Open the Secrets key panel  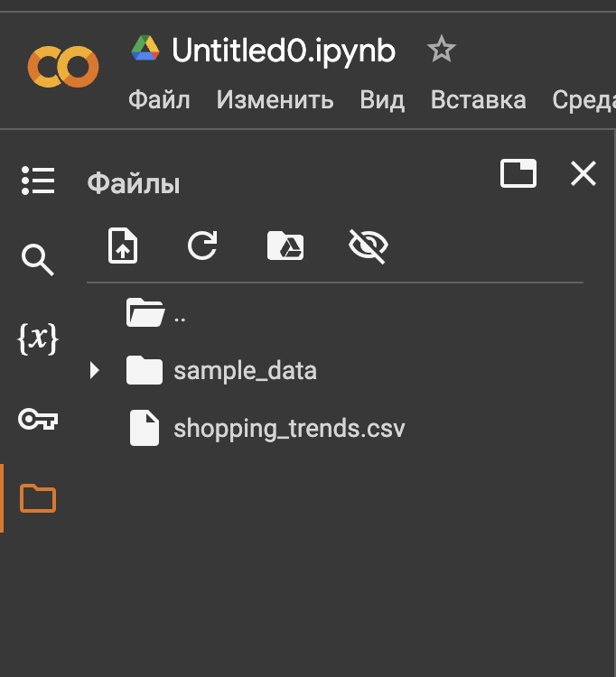(x=38, y=419)
